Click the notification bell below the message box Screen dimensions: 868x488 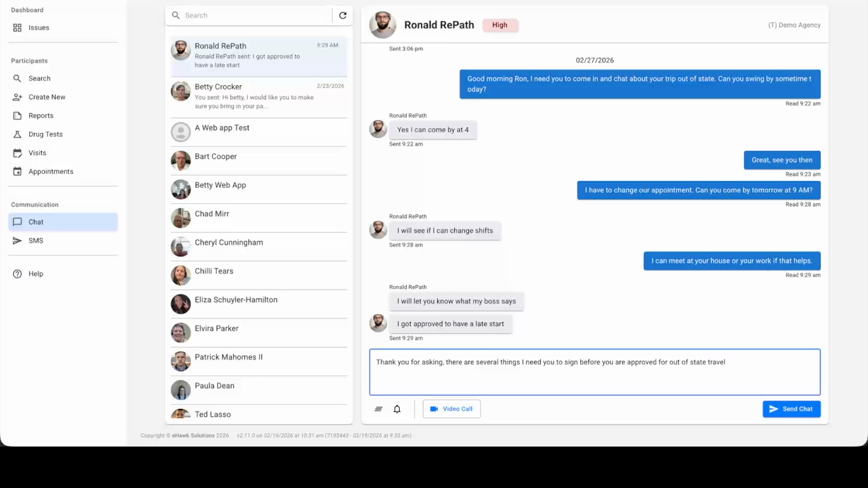click(397, 409)
